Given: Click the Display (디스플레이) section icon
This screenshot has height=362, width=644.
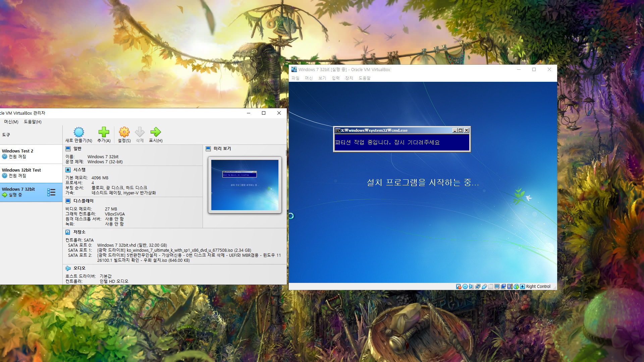Looking at the screenshot, I should (x=68, y=201).
